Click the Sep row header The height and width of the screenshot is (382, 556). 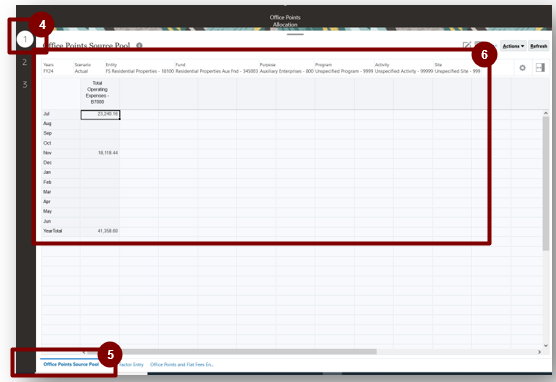click(61, 133)
